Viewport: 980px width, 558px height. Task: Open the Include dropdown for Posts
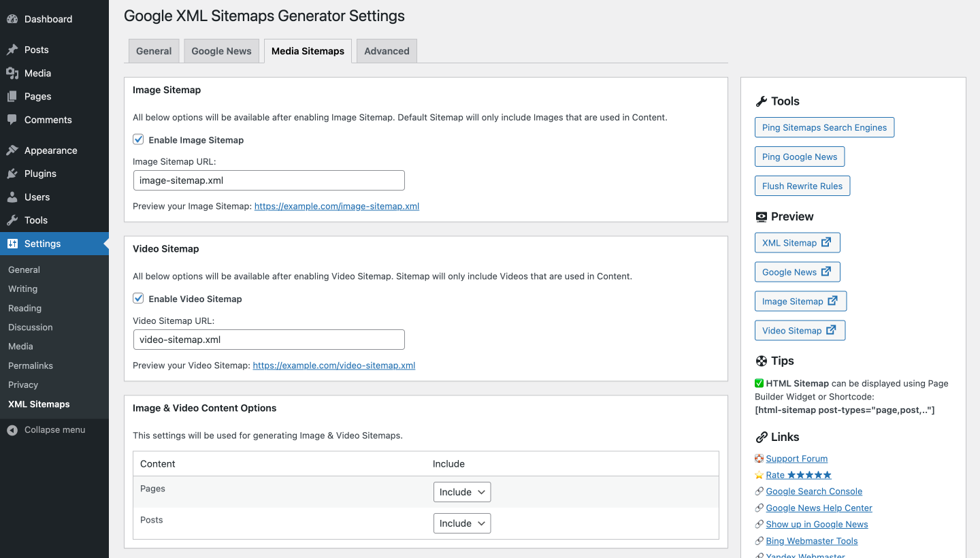[462, 523]
